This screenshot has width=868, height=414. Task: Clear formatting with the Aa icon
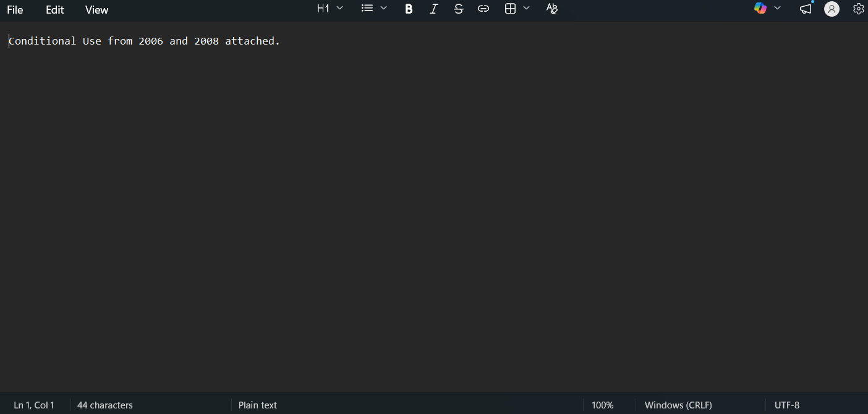(552, 9)
